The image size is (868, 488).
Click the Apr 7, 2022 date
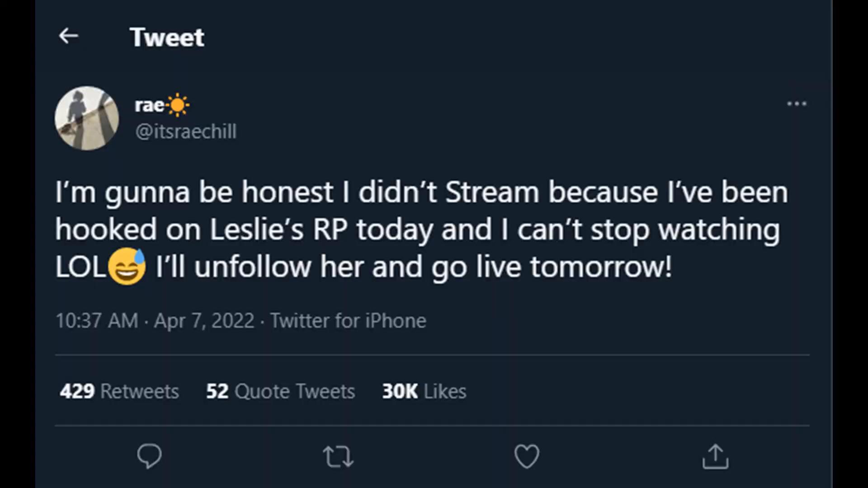[204, 321]
